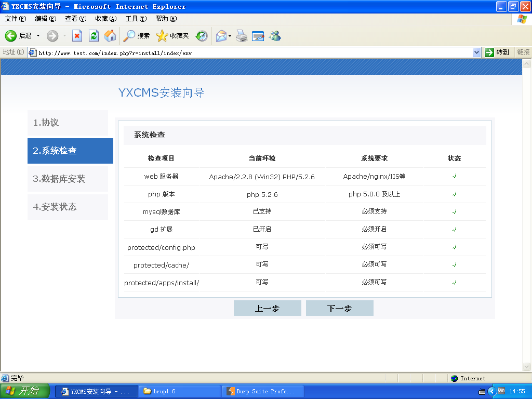This screenshot has width=532, height=399.
Task: Click the IE title bar icon
Action: 5,6
